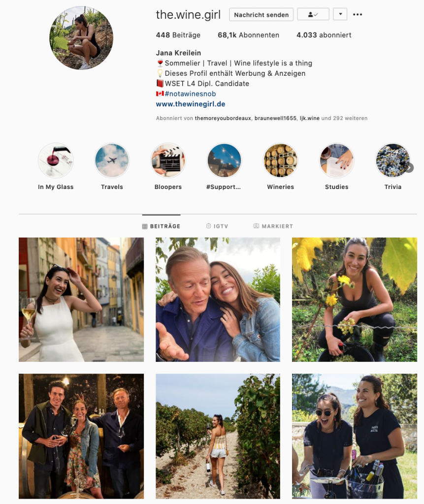Toggle the following status person-check button

(x=313, y=14)
